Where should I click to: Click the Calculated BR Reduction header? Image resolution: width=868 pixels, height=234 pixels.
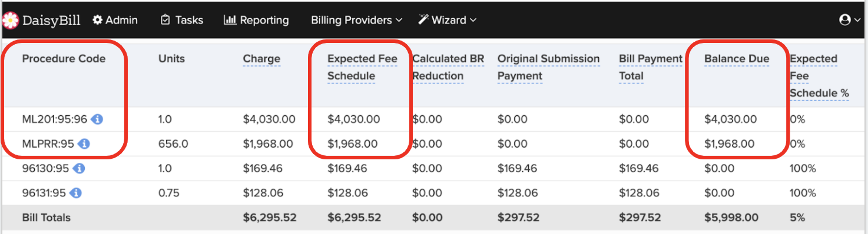[448, 68]
